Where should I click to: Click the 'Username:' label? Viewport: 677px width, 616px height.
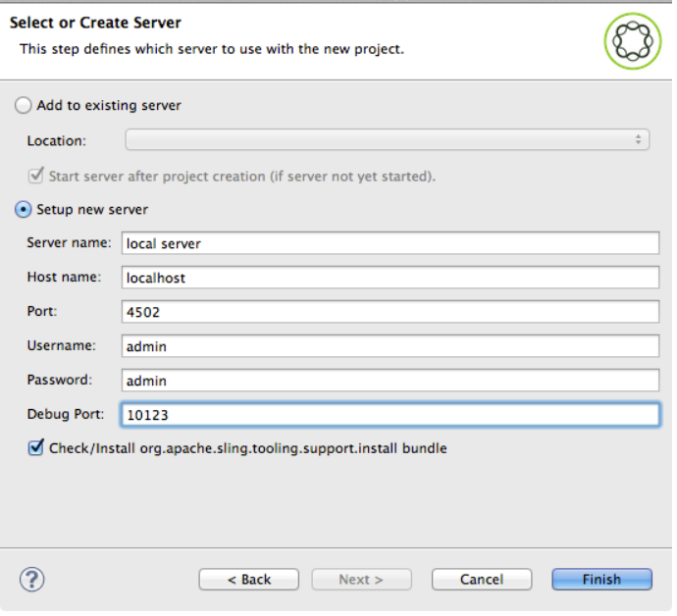click(61, 346)
